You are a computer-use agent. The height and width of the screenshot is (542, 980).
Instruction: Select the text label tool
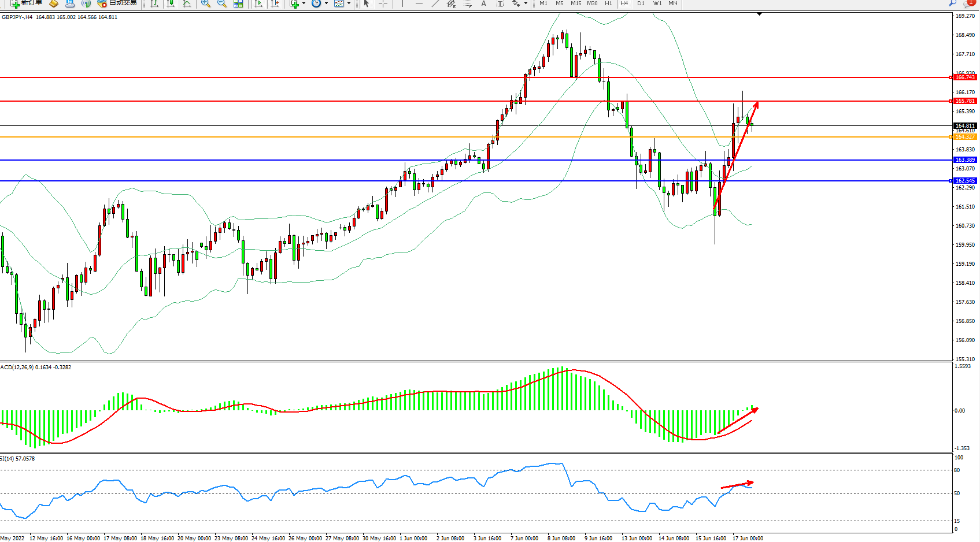484,3
